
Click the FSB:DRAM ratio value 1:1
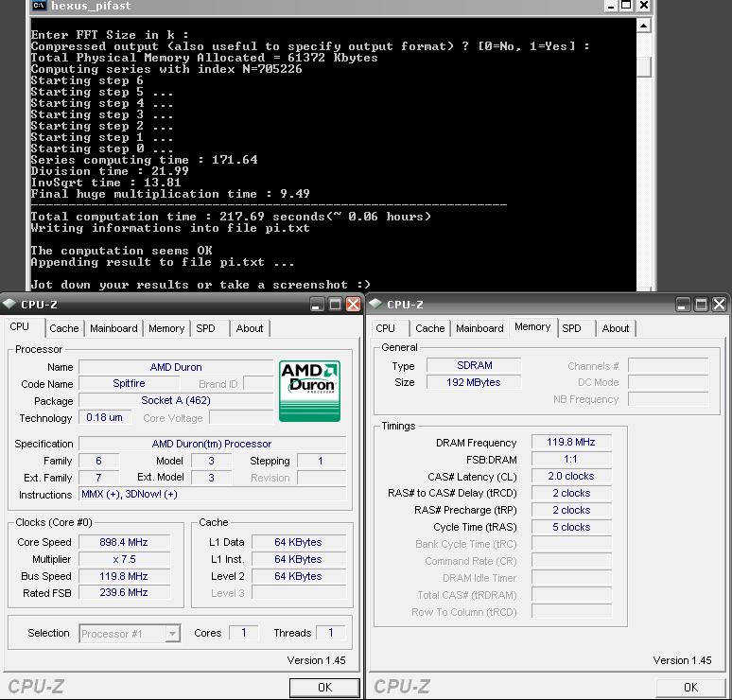pos(571,459)
